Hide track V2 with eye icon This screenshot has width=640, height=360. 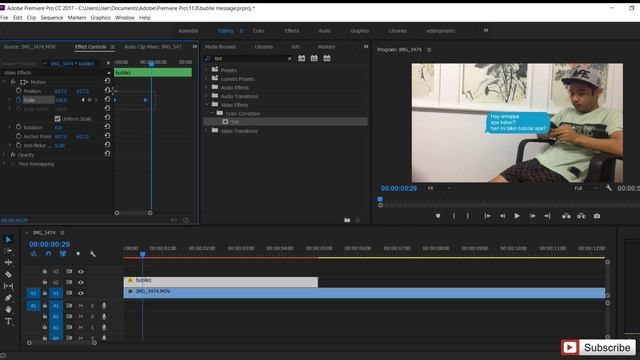[81, 282]
